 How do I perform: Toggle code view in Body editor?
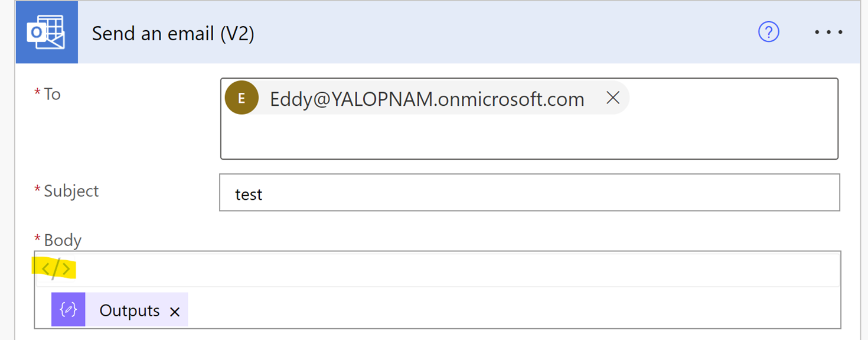pyautogui.click(x=56, y=269)
